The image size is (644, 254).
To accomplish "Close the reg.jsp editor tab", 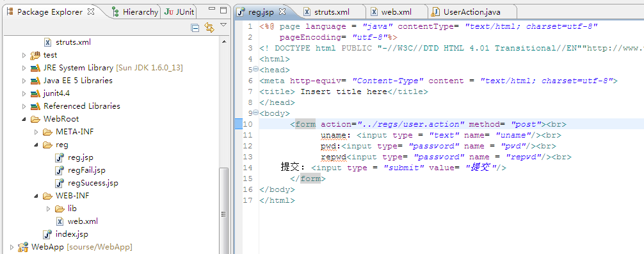I will tap(282, 12).
